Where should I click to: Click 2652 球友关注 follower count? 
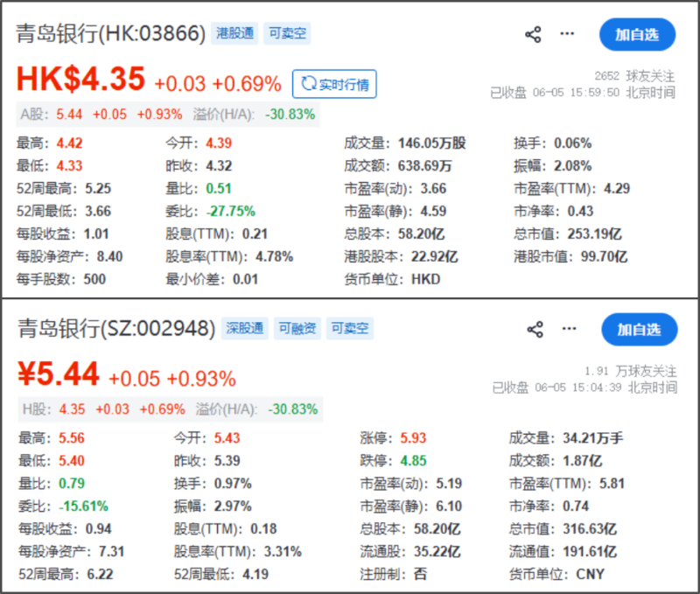[634, 76]
